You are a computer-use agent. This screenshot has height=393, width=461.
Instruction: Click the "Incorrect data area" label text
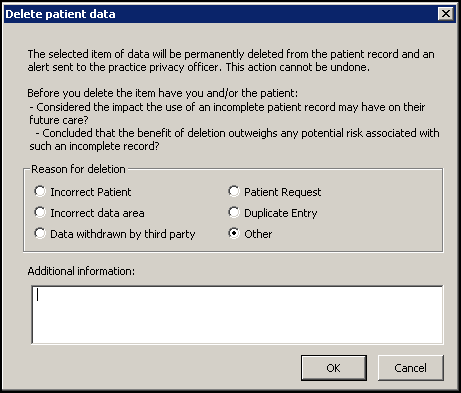(x=97, y=213)
